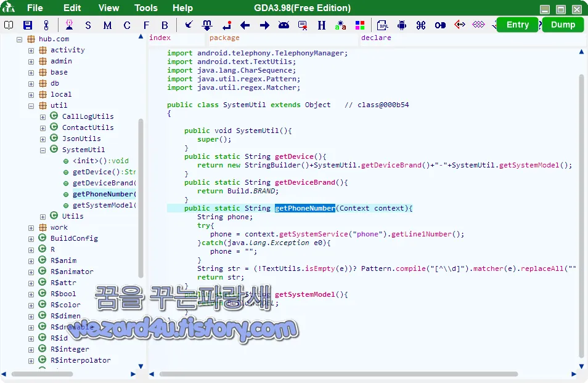Image resolution: width=588 pixels, height=383 pixels.
Task: Select local package in tree
Action: coord(61,94)
